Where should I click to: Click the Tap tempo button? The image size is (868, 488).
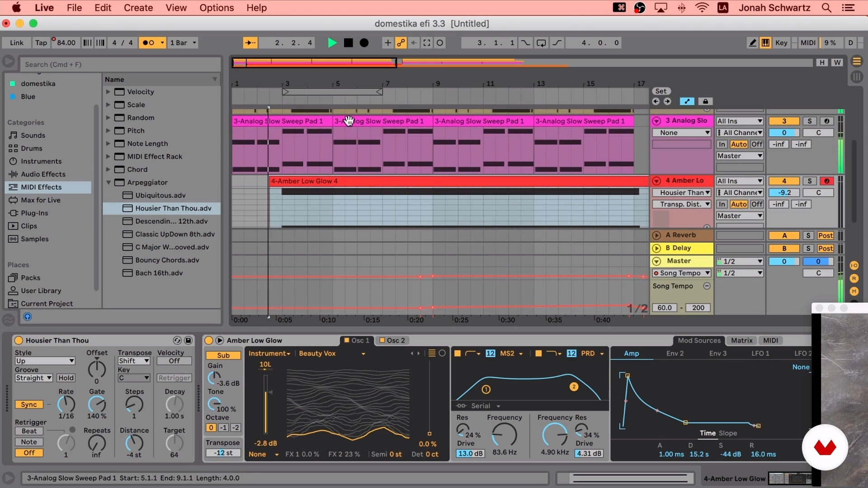tap(41, 43)
